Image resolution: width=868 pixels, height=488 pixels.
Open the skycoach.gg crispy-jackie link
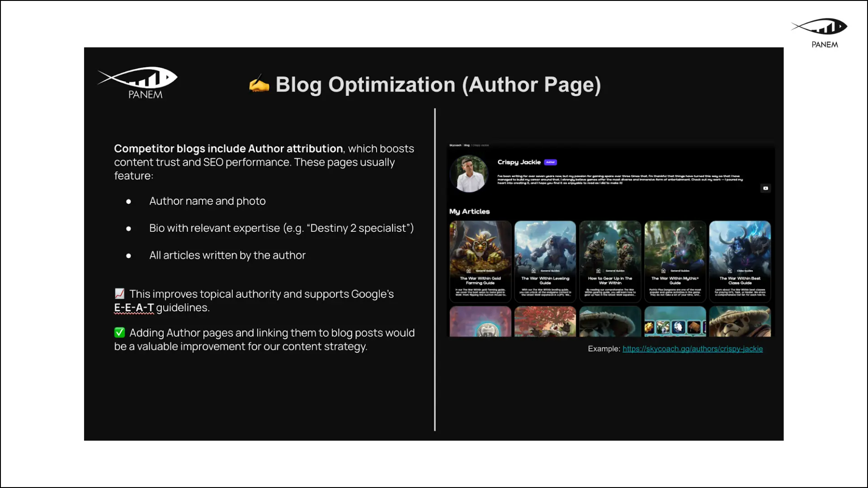click(x=692, y=349)
